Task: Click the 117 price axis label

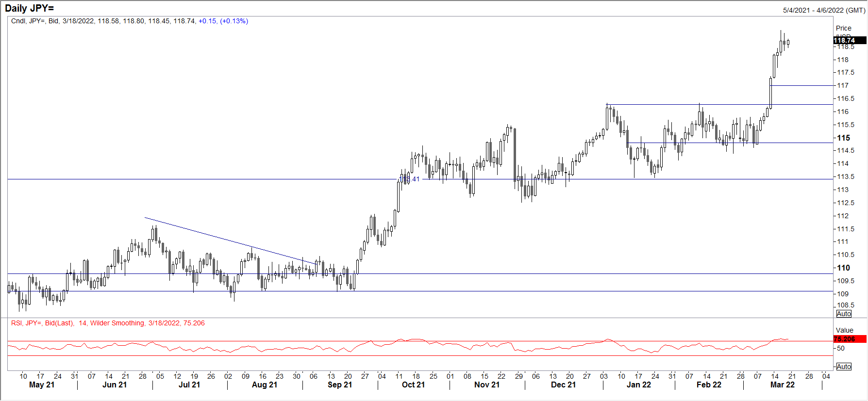Action: pos(843,85)
